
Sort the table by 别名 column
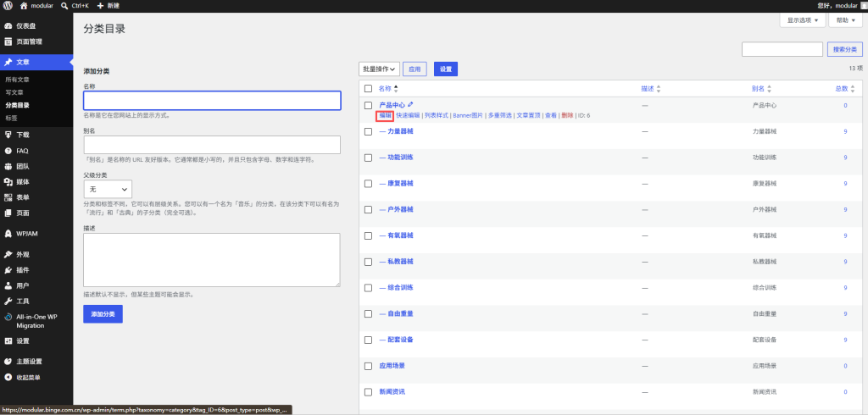coord(762,89)
